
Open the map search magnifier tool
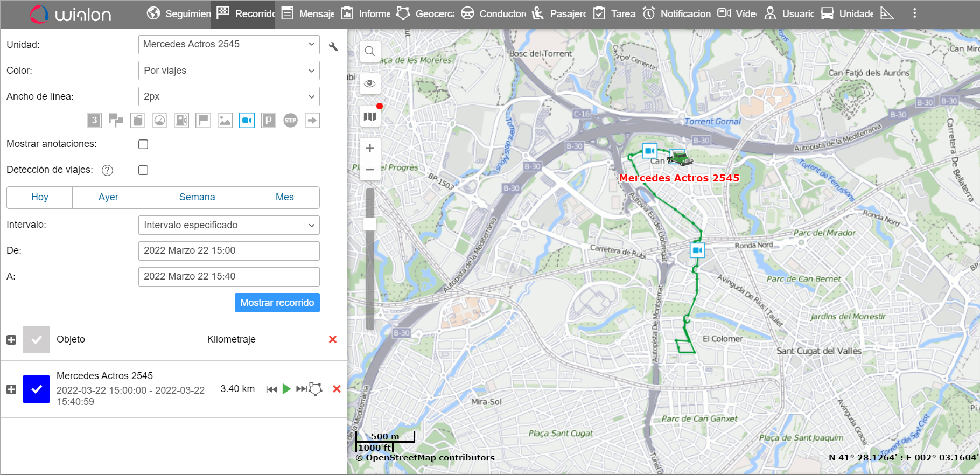(370, 52)
